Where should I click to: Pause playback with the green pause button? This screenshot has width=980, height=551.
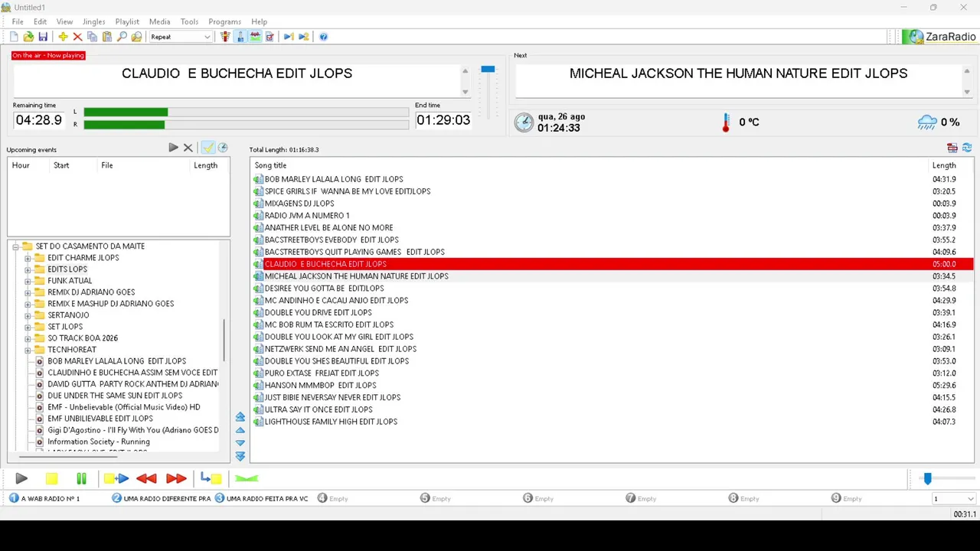81,478
